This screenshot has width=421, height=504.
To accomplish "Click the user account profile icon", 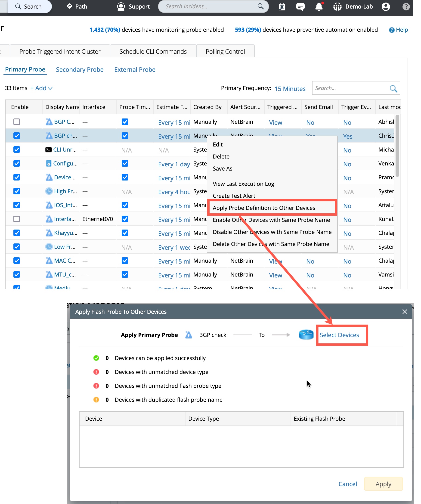I will [x=386, y=7].
